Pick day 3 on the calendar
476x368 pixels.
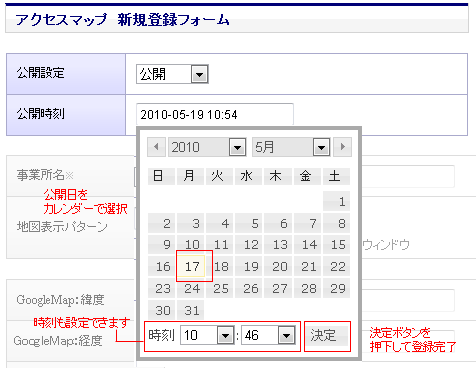pyautogui.click(x=191, y=223)
